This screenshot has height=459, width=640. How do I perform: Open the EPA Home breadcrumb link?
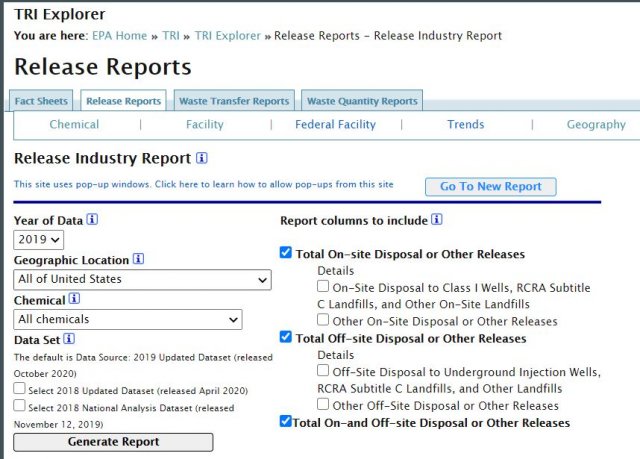tap(119, 36)
